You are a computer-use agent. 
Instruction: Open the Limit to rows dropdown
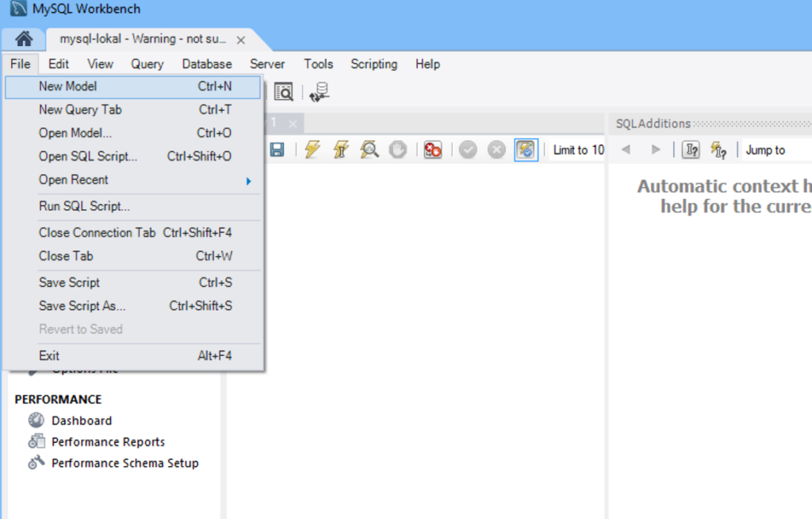(x=577, y=150)
